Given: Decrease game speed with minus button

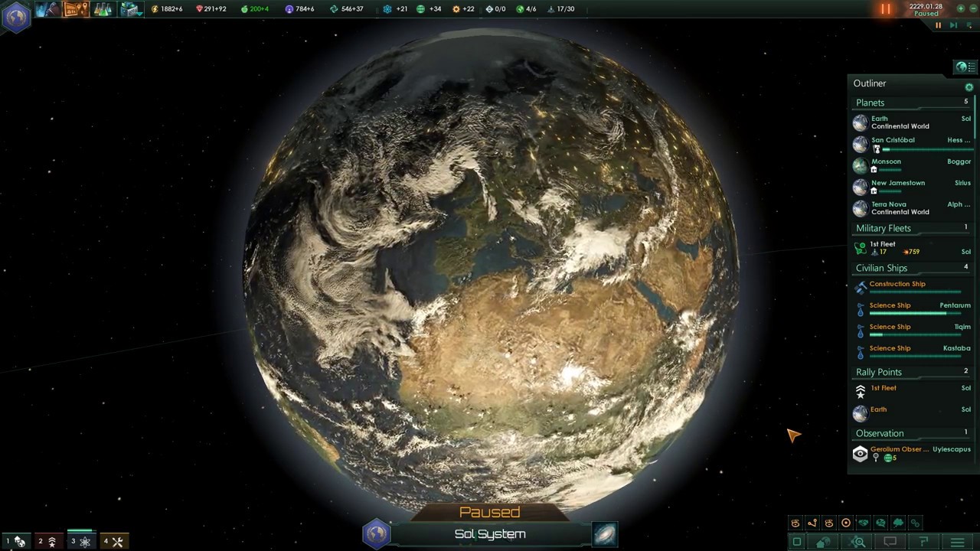Looking at the screenshot, I should coord(972,8).
